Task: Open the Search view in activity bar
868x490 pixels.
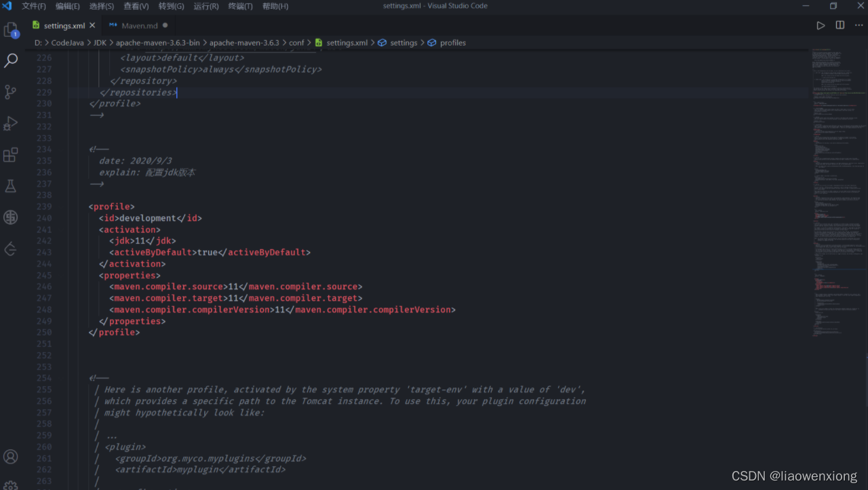Action: [11, 60]
